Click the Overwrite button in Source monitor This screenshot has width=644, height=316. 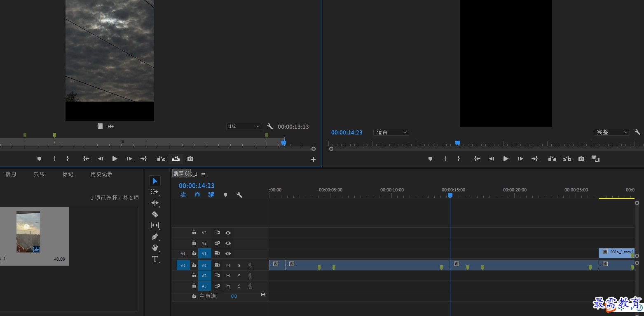click(176, 159)
